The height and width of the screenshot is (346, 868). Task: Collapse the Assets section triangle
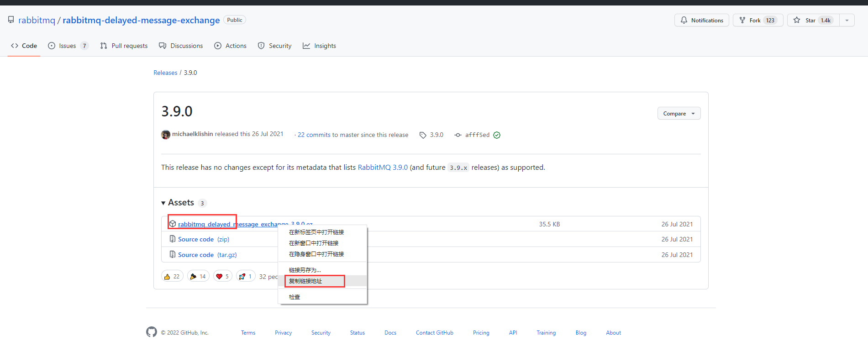(x=163, y=203)
